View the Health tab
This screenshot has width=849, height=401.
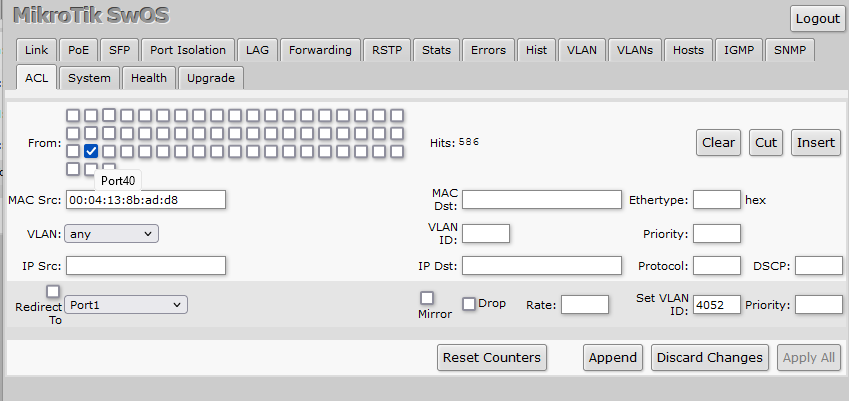[148, 78]
